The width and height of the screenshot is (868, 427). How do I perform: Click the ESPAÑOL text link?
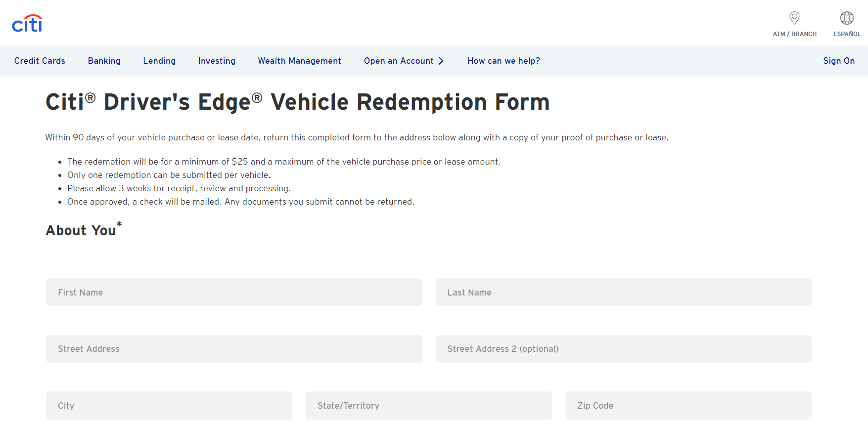(x=847, y=34)
